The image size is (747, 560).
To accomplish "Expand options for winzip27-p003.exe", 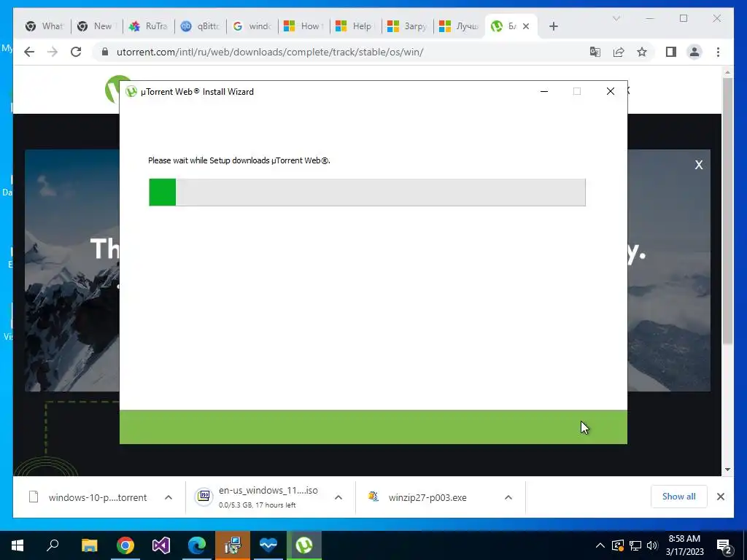I will pos(508,497).
